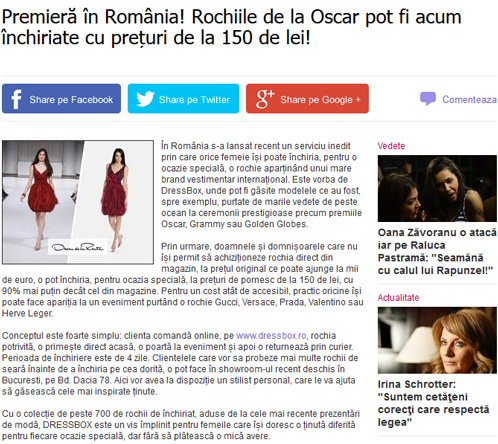Click the purple comment bubble icon
The image size is (498, 444).
(x=428, y=99)
